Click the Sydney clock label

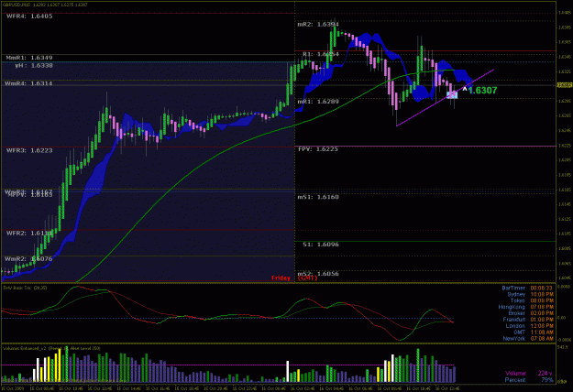coord(516,294)
